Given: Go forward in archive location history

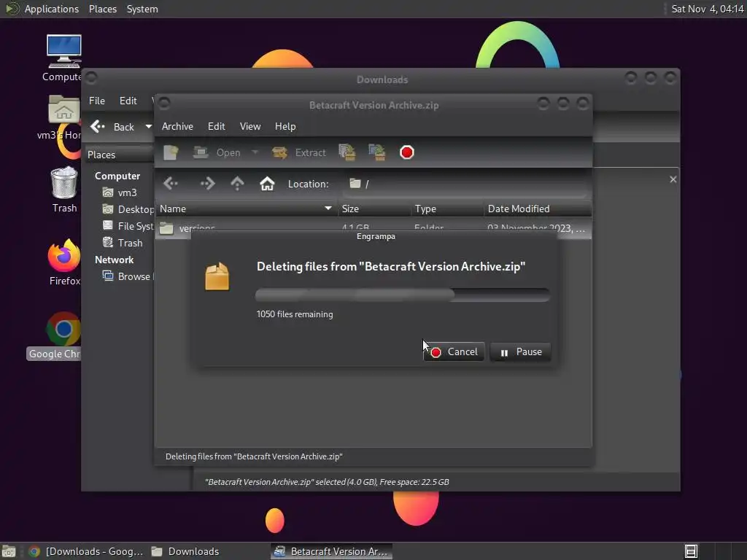Looking at the screenshot, I should point(207,183).
